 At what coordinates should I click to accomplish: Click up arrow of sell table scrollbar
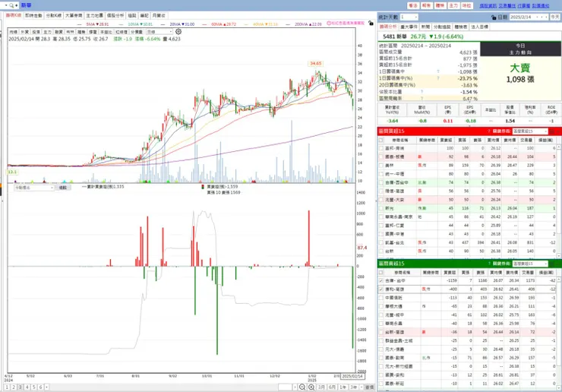[559, 281]
